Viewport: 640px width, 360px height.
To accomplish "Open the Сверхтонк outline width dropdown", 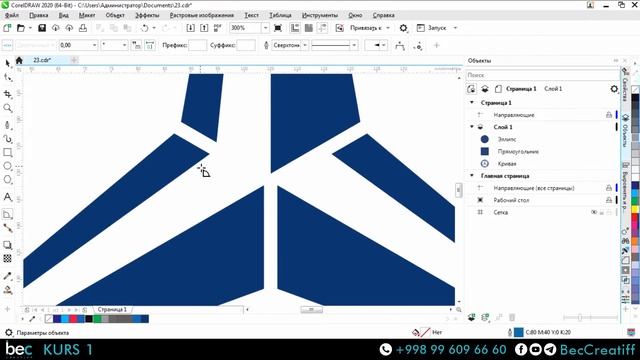I will click(305, 45).
